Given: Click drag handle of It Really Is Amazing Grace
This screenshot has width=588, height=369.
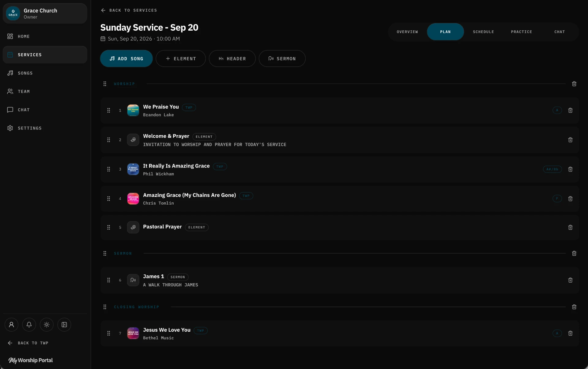Looking at the screenshot, I should coord(108,169).
